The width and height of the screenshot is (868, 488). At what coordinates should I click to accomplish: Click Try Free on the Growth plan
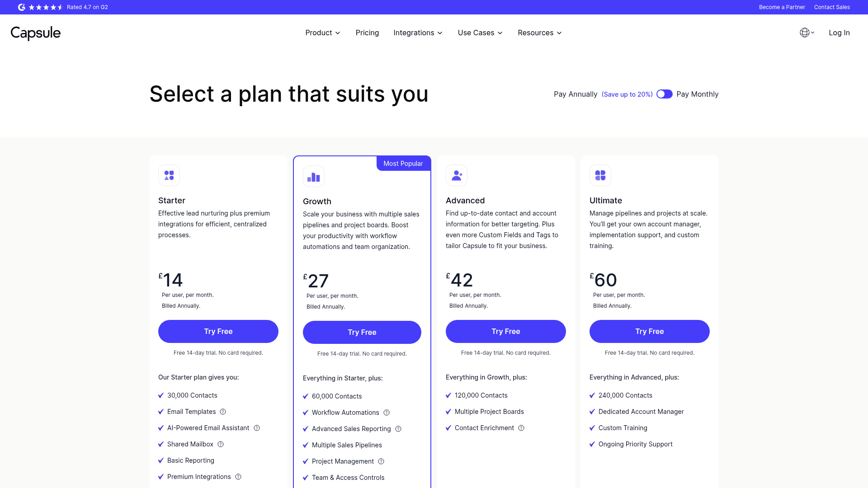coord(362,332)
